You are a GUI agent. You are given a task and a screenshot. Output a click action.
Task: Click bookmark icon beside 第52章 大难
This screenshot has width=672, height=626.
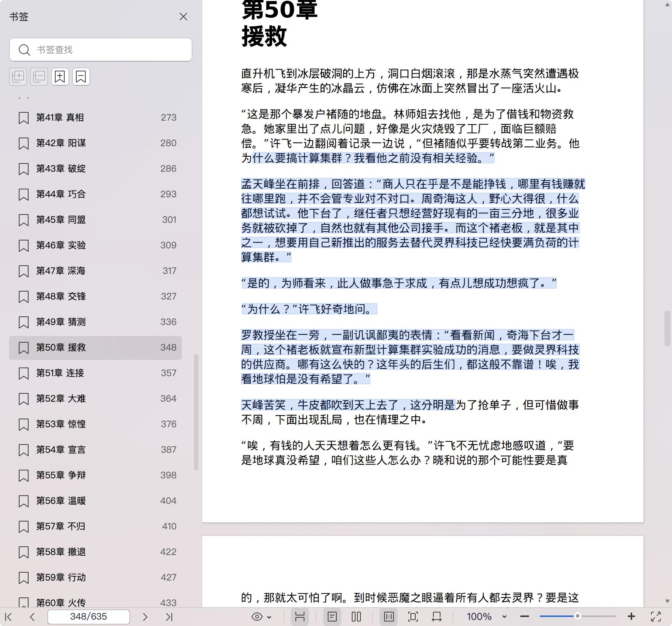point(24,399)
